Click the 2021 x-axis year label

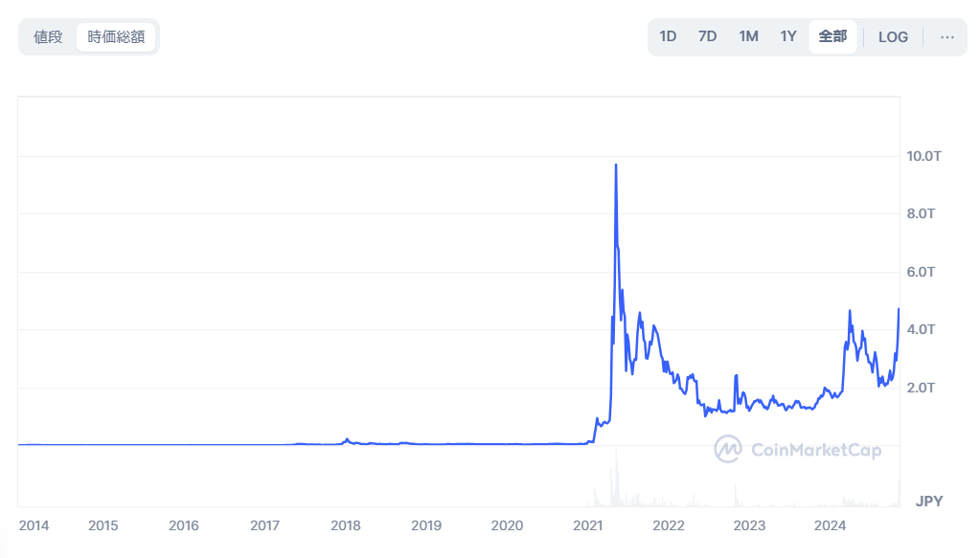pos(587,525)
